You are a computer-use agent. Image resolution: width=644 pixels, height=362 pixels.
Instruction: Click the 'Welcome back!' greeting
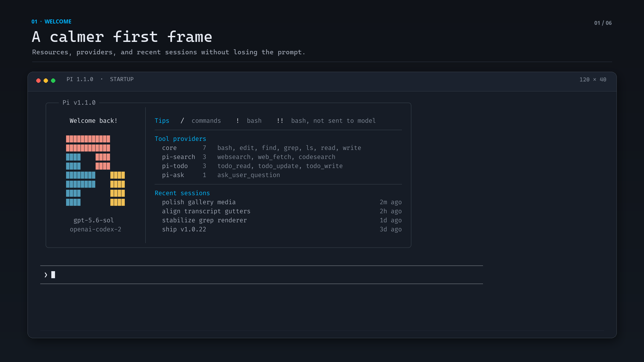tap(94, 121)
